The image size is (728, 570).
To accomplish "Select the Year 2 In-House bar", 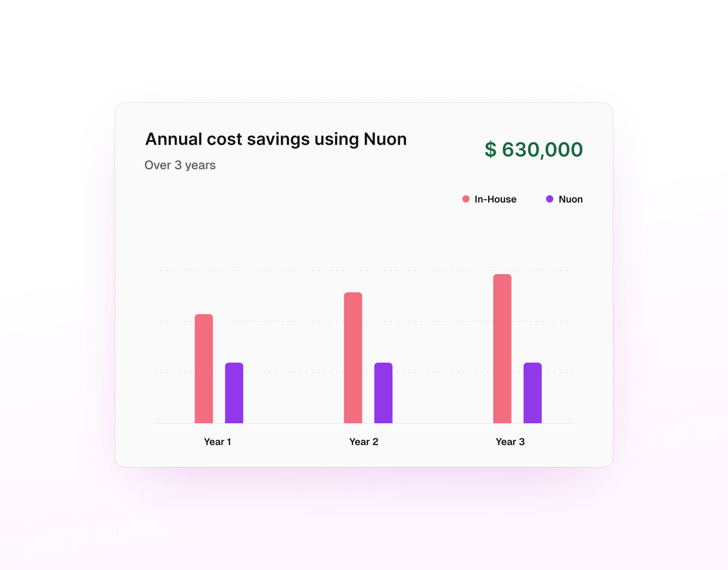I will [x=353, y=358].
